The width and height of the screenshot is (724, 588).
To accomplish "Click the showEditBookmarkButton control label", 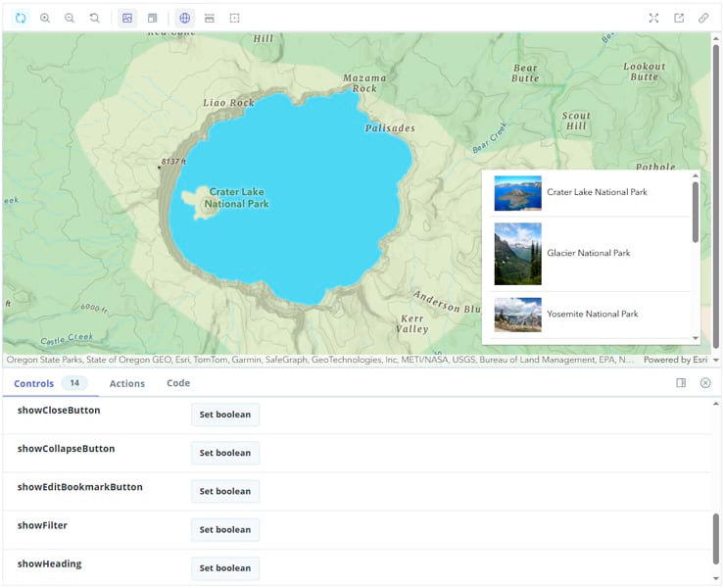I will pyautogui.click(x=80, y=487).
